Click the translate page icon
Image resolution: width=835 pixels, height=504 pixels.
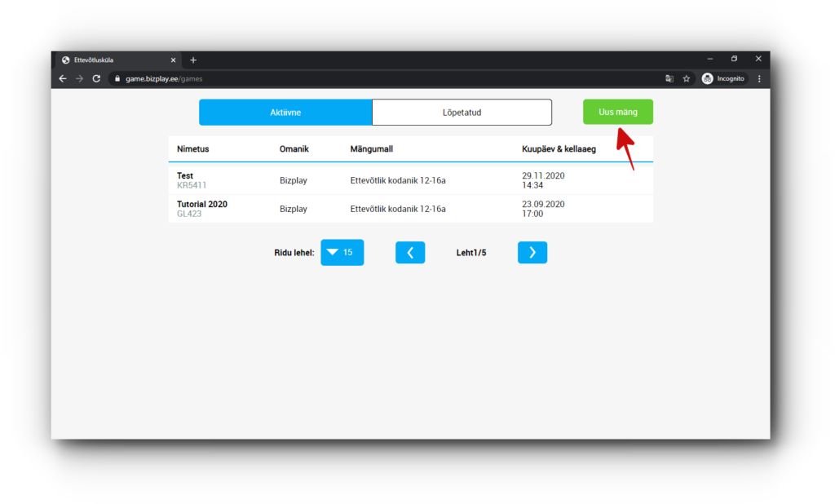click(669, 78)
